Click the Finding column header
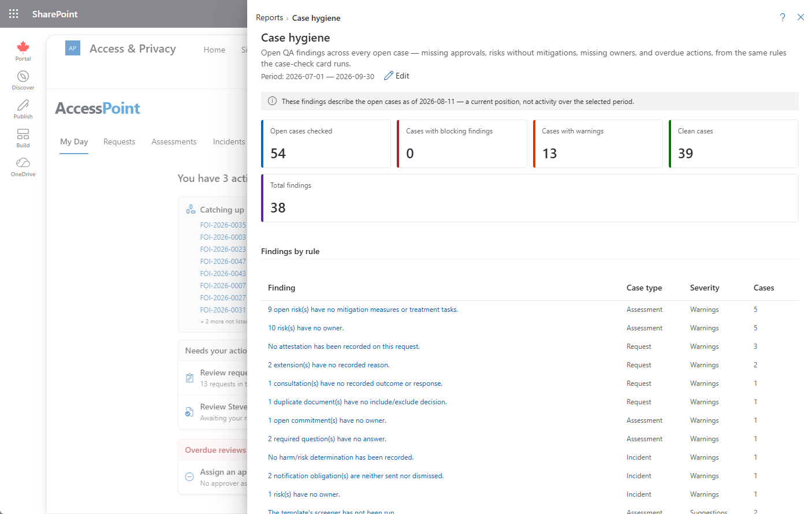Image resolution: width=812 pixels, height=514 pixels. point(281,288)
